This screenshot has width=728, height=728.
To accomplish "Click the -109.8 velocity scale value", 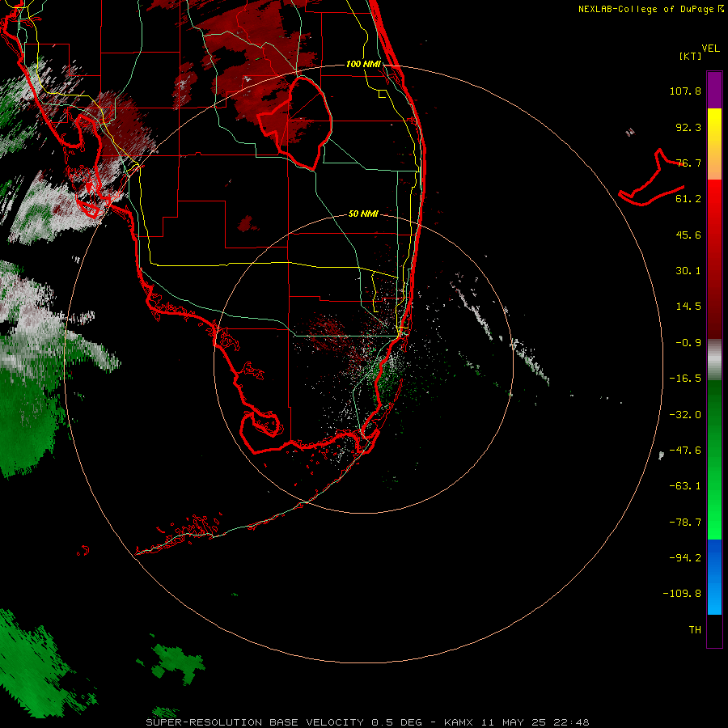I will (x=682, y=594).
